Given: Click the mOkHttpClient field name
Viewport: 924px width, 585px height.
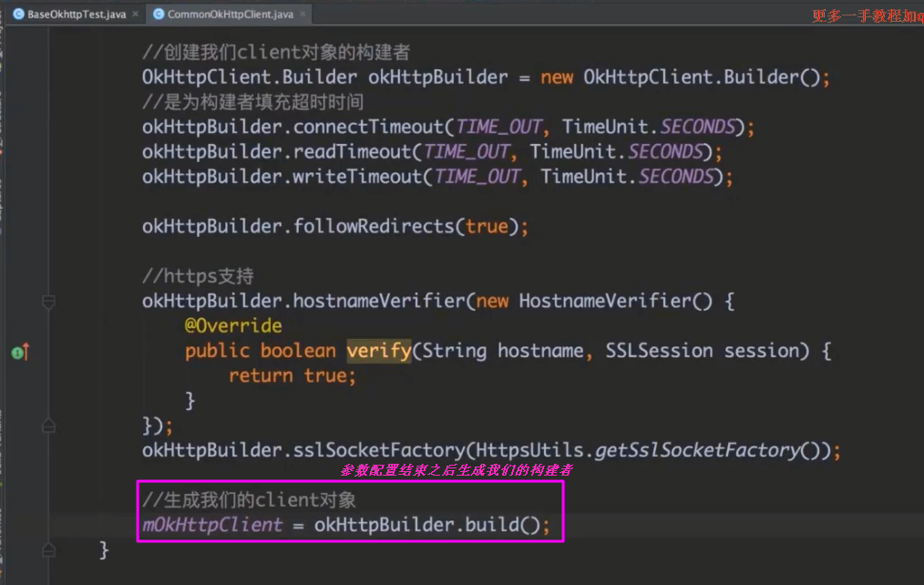Looking at the screenshot, I should pos(212,524).
